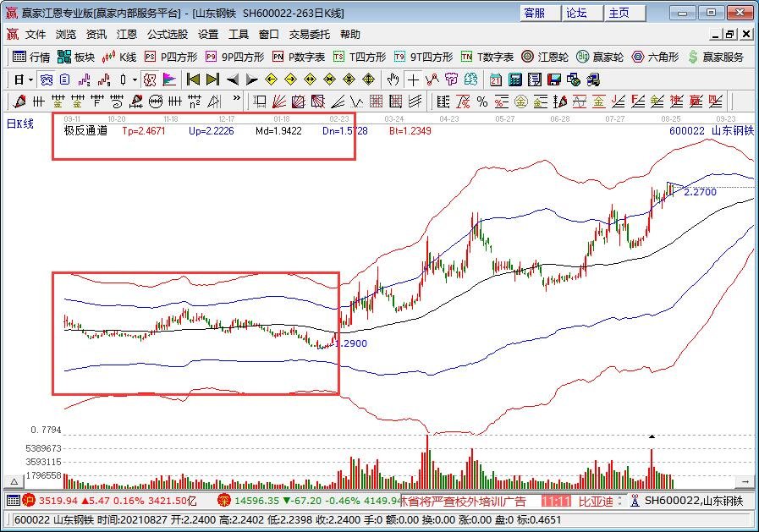The height and width of the screenshot is (532, 759).
Task: Select the zigzag wave line tool
Action: pos(357,101)
